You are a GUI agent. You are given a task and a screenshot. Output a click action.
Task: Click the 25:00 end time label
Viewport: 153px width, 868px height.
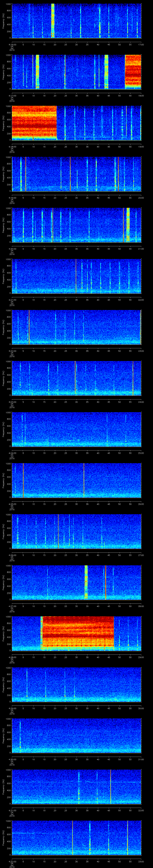pos(141,453)
